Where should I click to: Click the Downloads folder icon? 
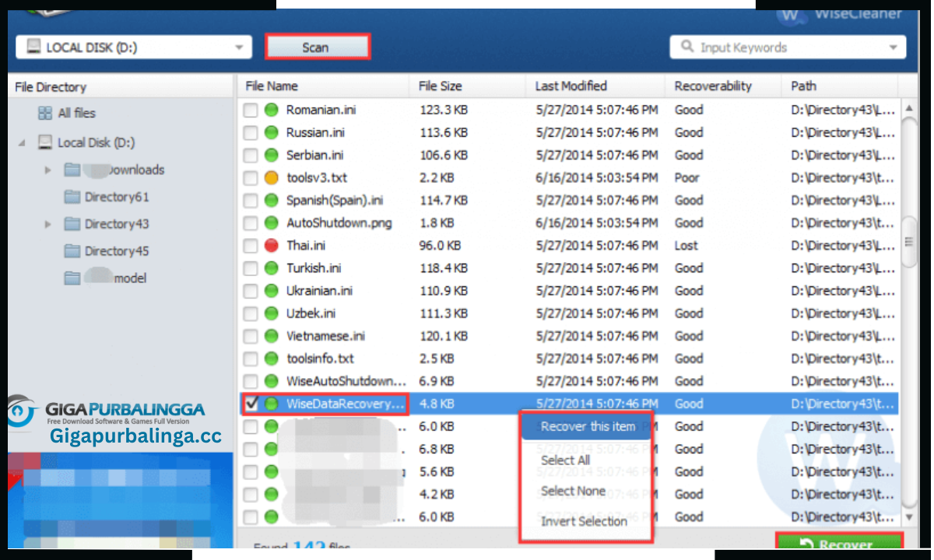[x=72, y=170]
